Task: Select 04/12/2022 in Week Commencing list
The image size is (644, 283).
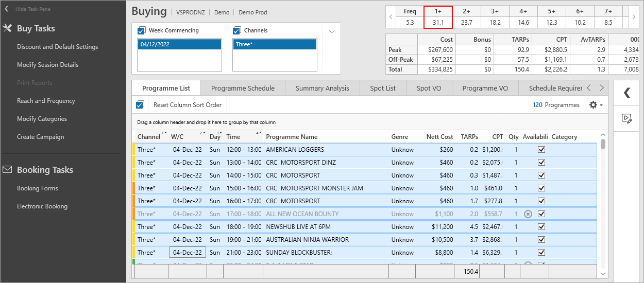Action: tap(180, 45)
